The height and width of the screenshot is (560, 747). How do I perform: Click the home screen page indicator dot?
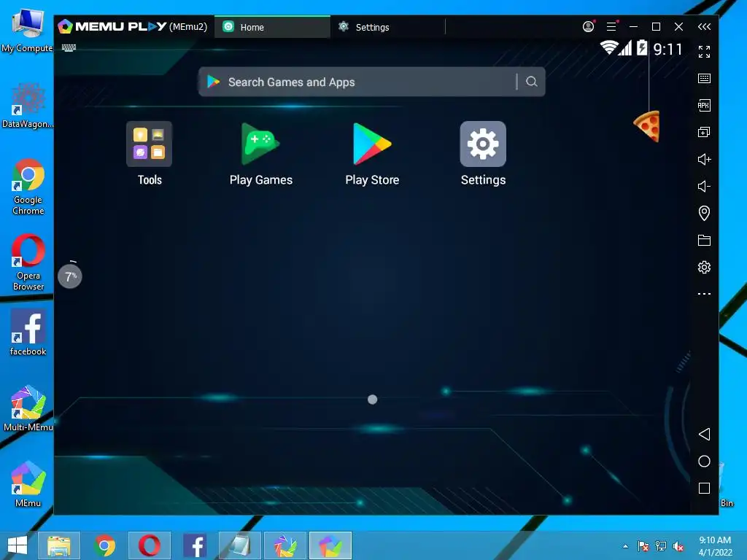[x=373, y=400]
